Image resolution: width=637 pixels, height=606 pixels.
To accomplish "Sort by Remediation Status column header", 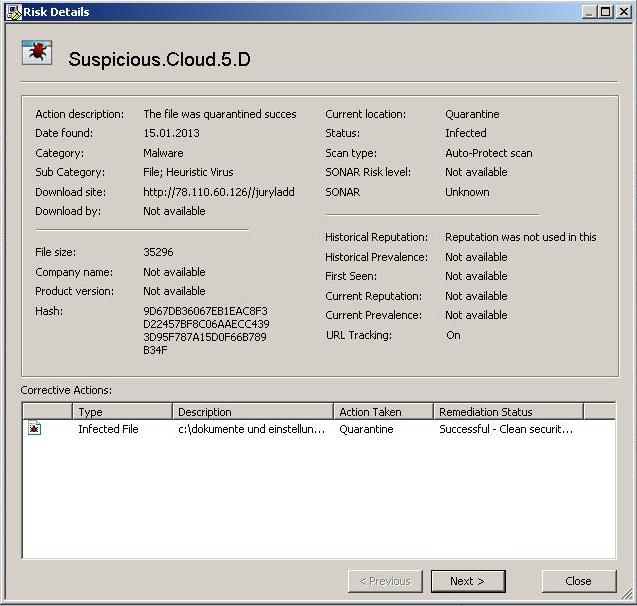I will (x=508, y=411).
